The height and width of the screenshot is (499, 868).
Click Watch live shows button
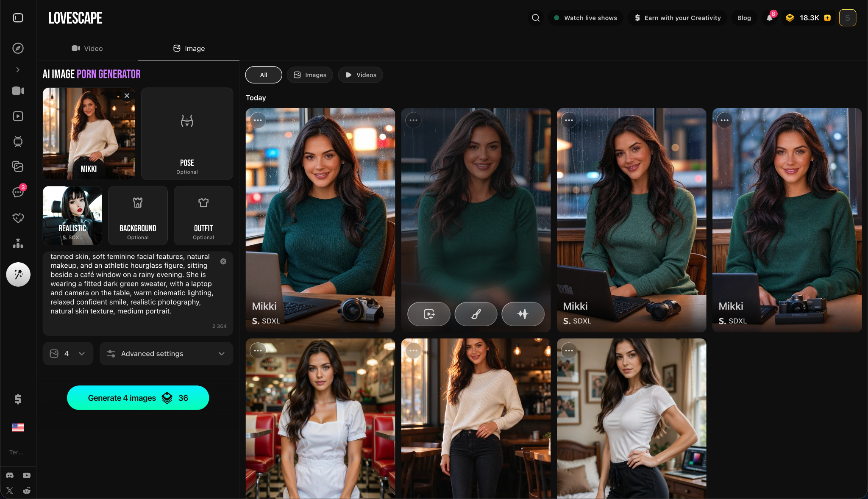pyautogui.click(x=585, y=18)
